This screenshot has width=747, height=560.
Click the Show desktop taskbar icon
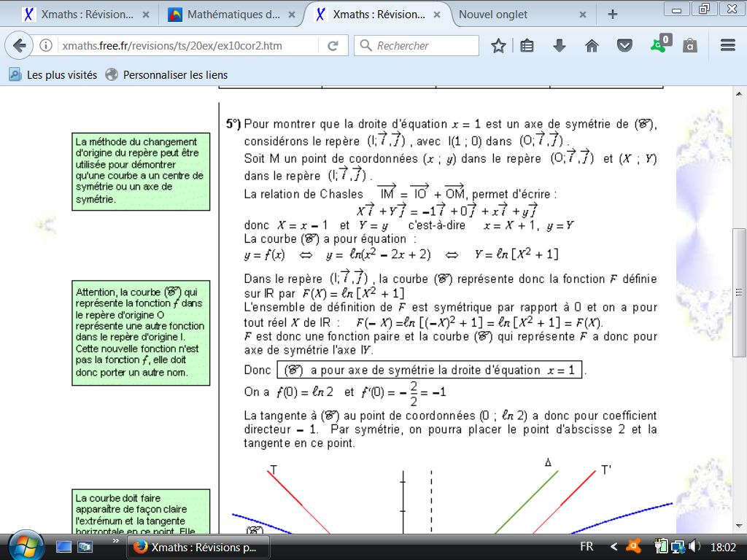click(63, 547)
